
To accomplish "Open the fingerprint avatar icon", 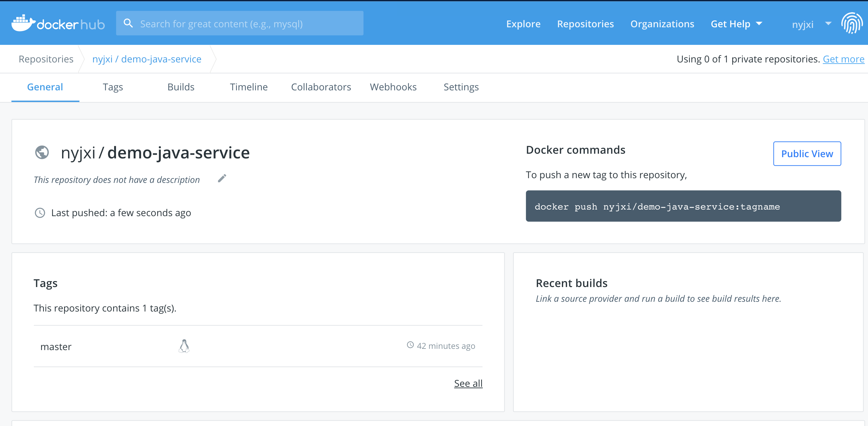I will pos(851,23).
